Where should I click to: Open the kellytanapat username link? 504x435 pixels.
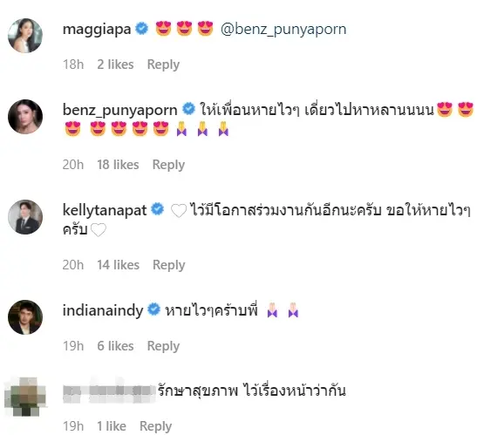pyautogui.click(x=105, y=210)
